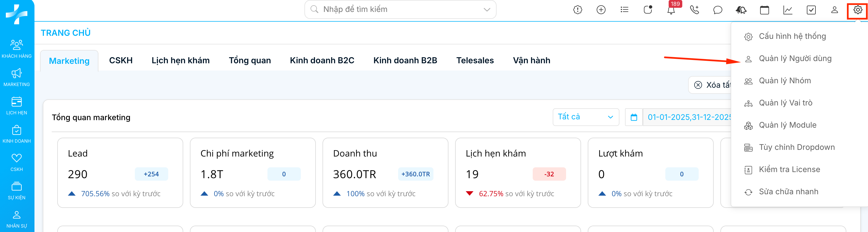Click the phone call icon
868x232 pixels.
pyautogui.click(x=695, y=10)
